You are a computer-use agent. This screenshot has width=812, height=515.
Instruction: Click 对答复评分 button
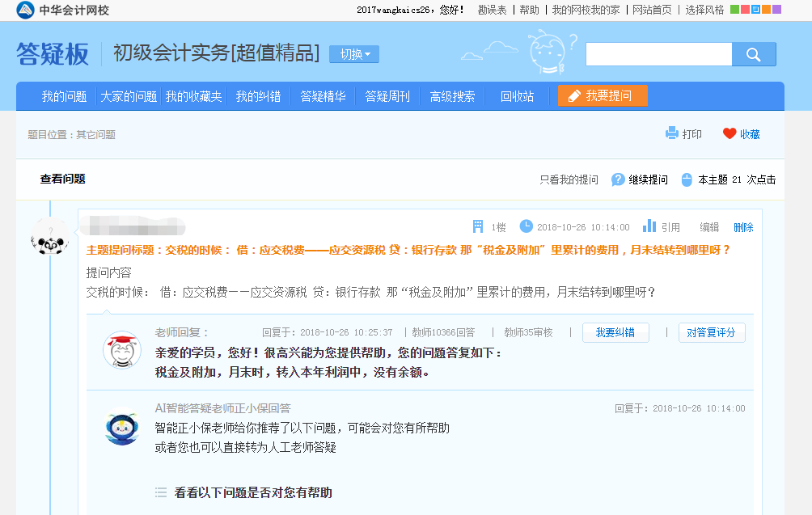711,332
